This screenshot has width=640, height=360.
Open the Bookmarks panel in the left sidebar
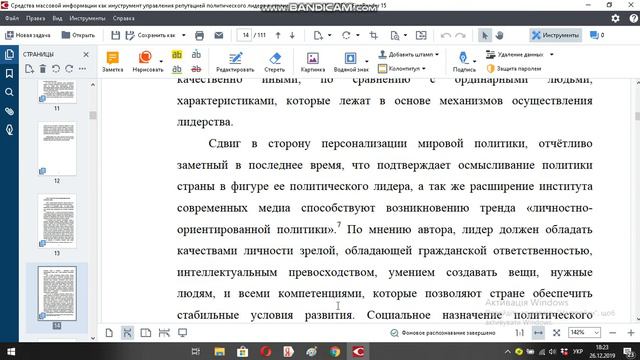tap(9, 73)
